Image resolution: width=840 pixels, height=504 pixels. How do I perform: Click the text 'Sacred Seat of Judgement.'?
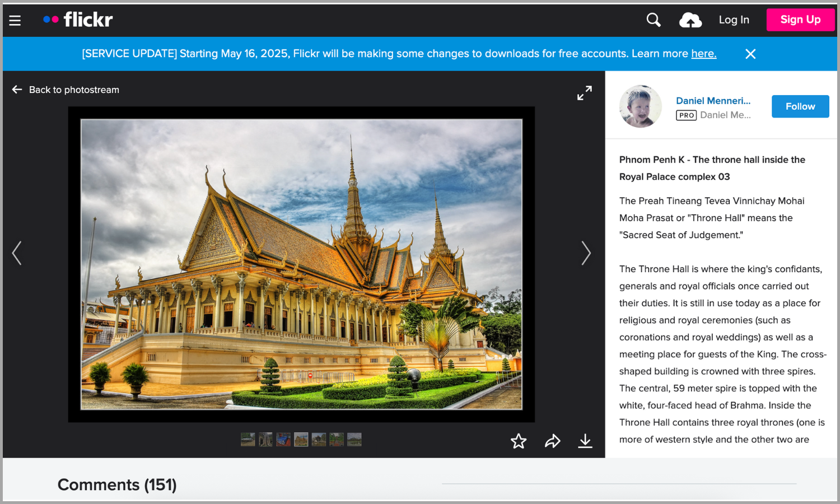tap(681, 235)
